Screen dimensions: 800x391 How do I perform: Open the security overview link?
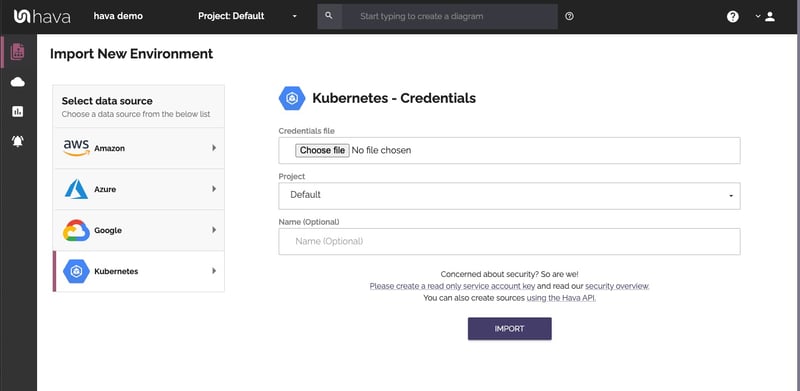(x=617, y=286)
